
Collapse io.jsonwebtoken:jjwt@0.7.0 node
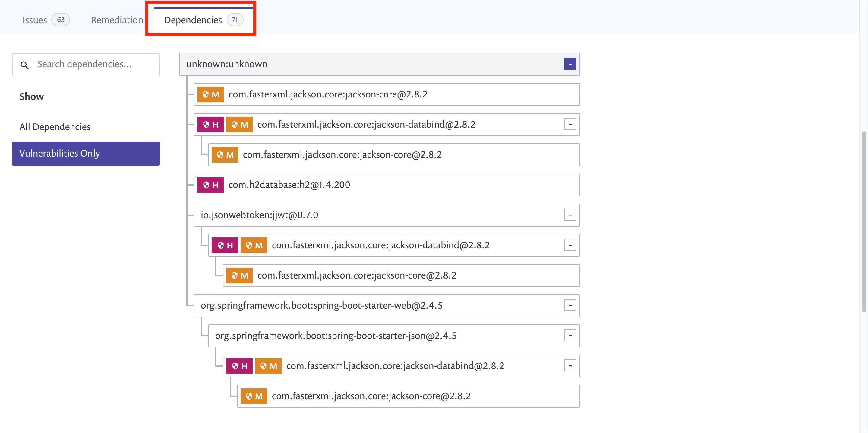pos(570,215)
